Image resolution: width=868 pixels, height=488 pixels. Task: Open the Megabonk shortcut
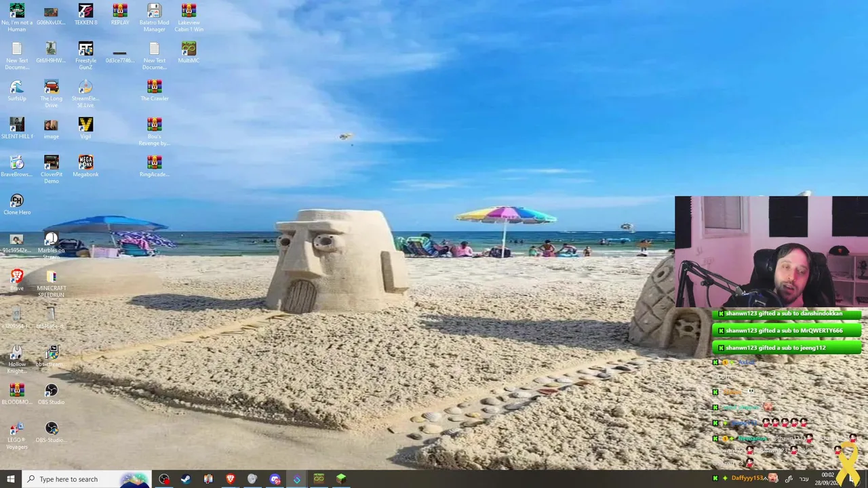coord(85,166)
